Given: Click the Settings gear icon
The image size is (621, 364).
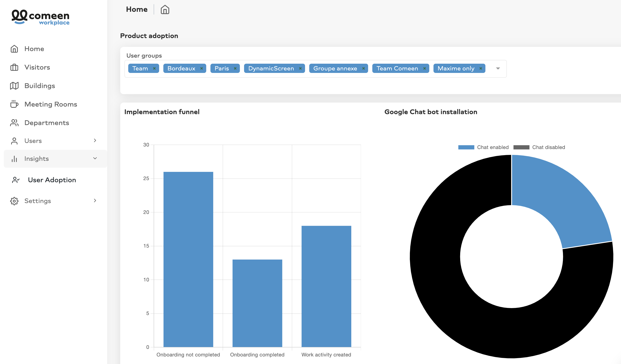Looking at the screenshot, I should pos(14,201).
